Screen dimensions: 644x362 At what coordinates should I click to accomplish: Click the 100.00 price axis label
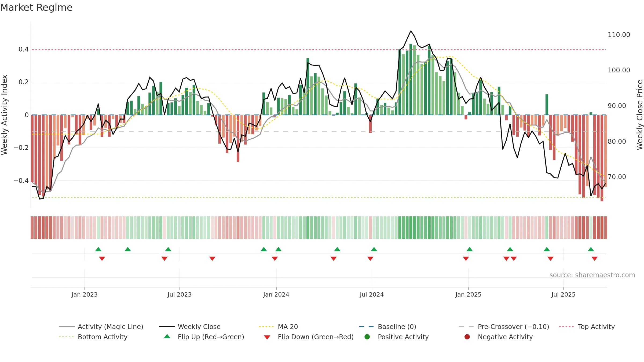619,70
